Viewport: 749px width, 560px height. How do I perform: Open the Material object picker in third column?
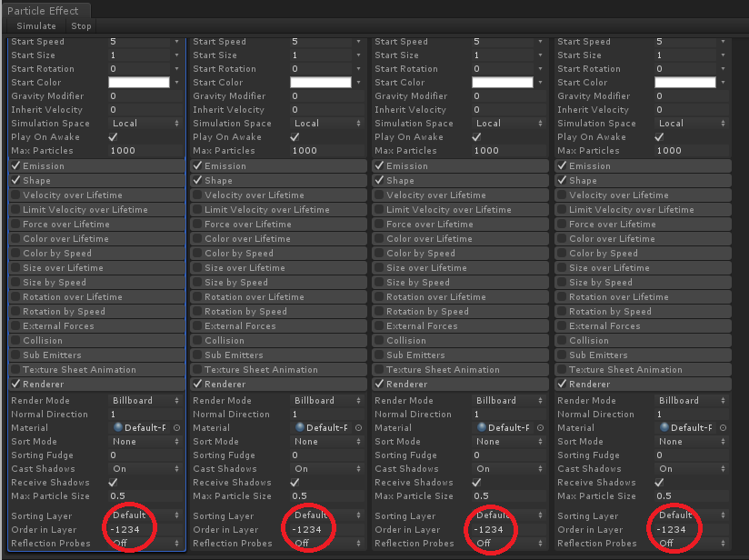[x=540, y=427]
